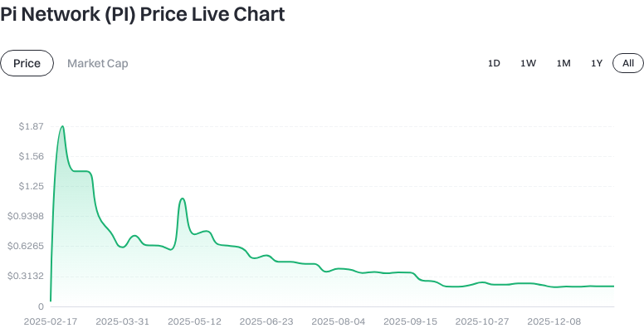This screenshot has height=333, width=644.
Task: Click the $1.87 y-axis label
Action: [32, 126]
